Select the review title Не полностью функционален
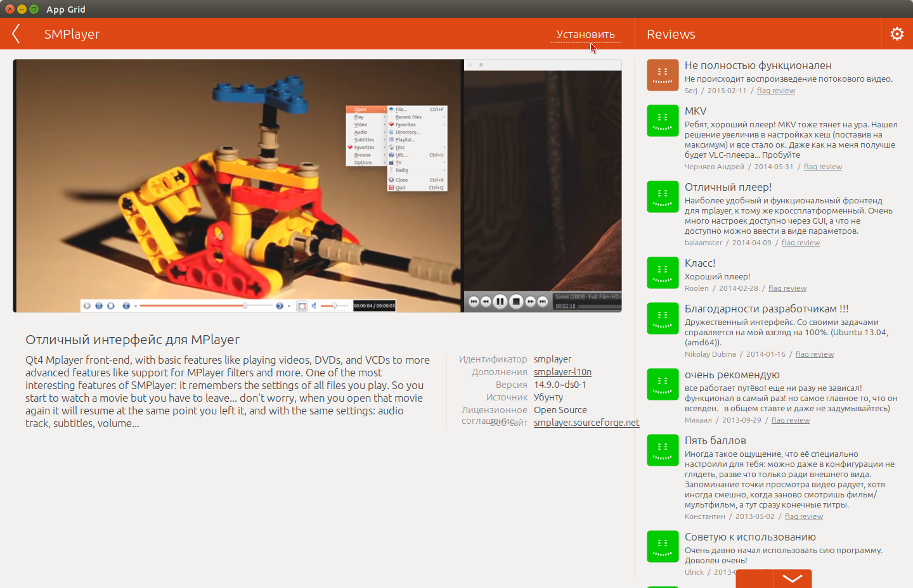Screen dimensions: 913x588 pyautogui.click(x=758, y=66)
